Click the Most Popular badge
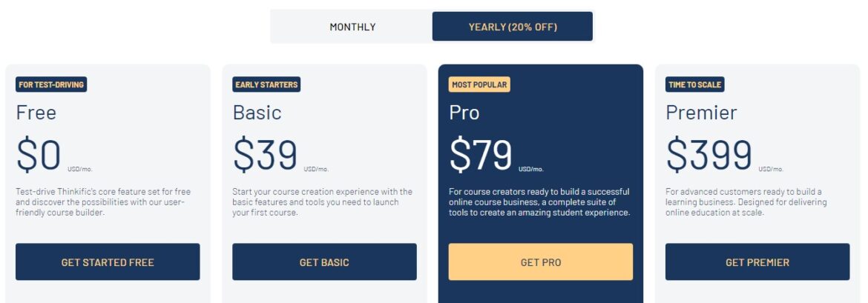The height and width of the screenshot is (303, 868). click(x=479, y=84)
